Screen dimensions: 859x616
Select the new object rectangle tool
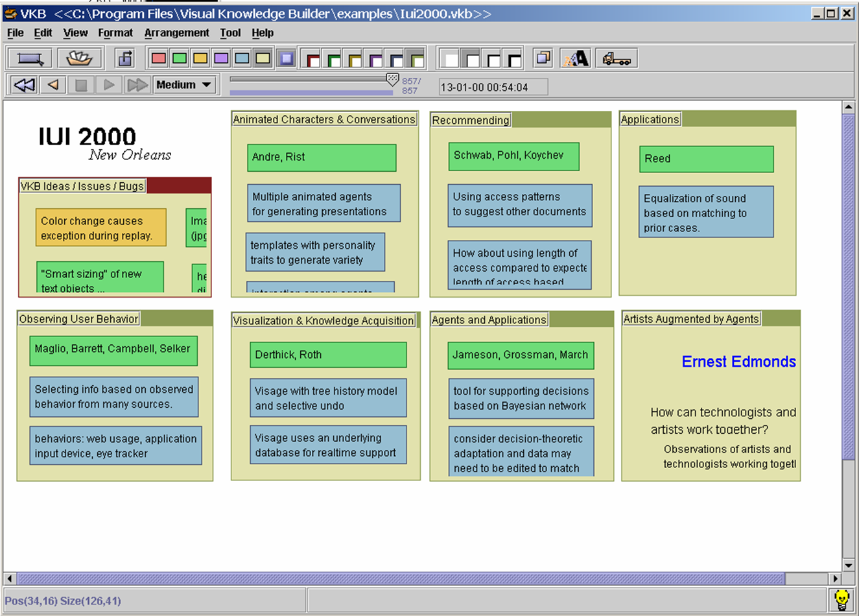(30, 58)
